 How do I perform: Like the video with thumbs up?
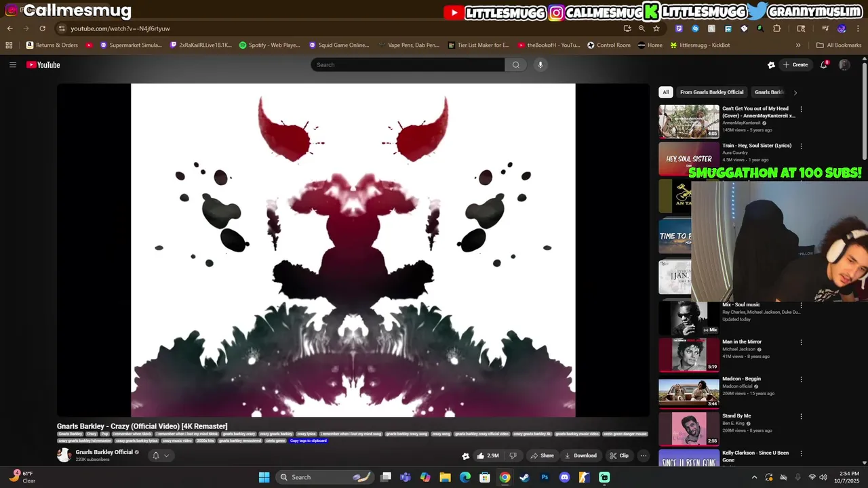click(x=488, y=455)
